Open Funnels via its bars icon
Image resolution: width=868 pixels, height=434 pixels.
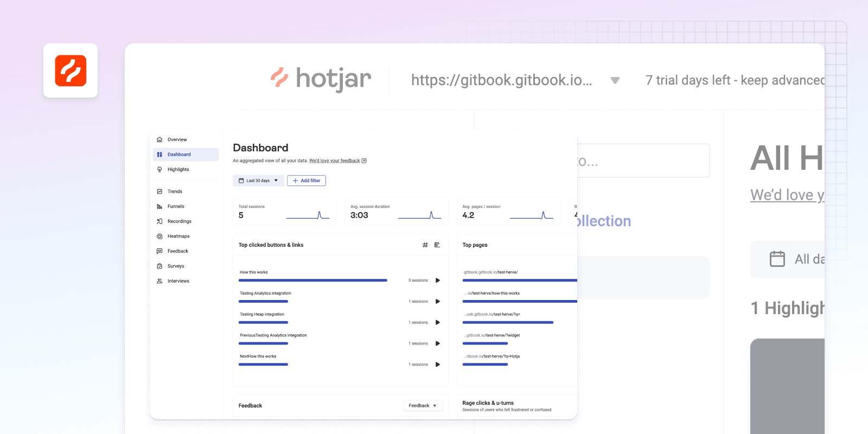tap(159, 206)
